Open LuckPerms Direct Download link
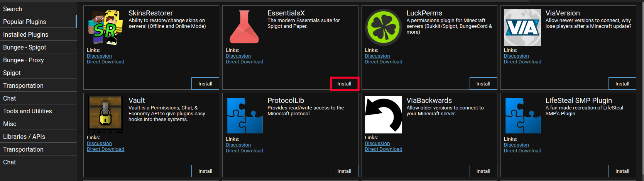The image size is (644, 181). [x=384, y=62]
